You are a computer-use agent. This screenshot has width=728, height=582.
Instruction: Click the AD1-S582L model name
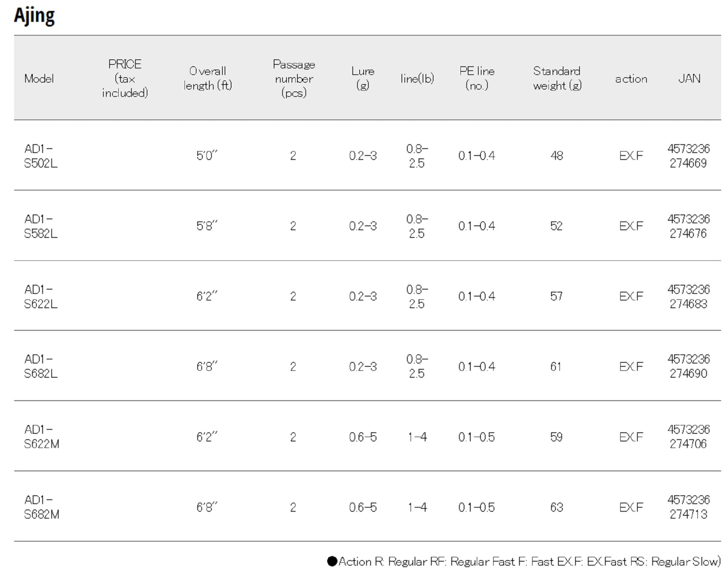(x=40, y=226)
